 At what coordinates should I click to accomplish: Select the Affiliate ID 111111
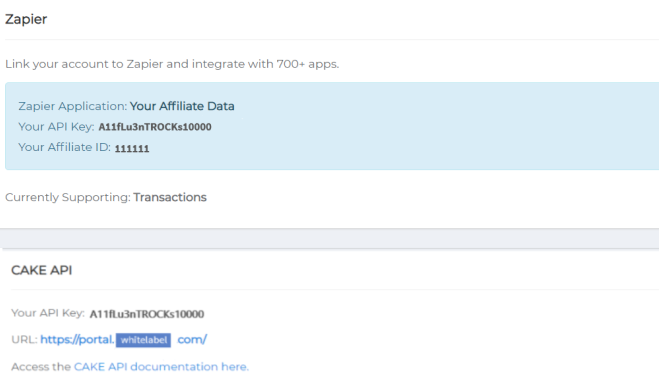click(x=132, y=148)
